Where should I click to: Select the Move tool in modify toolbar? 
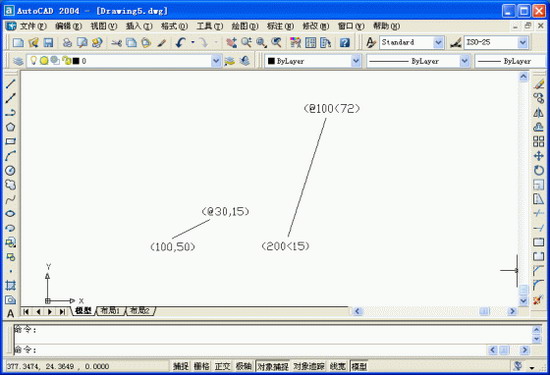coord(538,156)
